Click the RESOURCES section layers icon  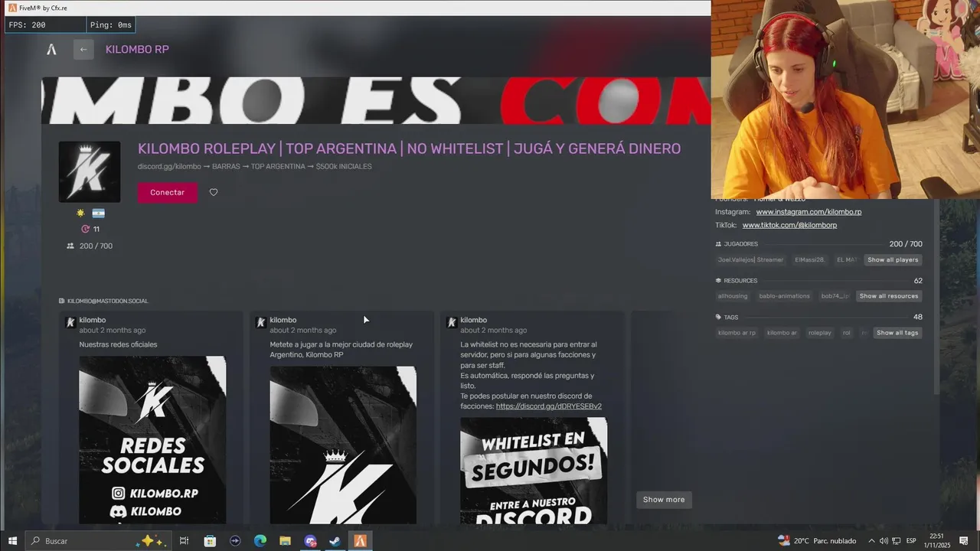click(718, 281)
